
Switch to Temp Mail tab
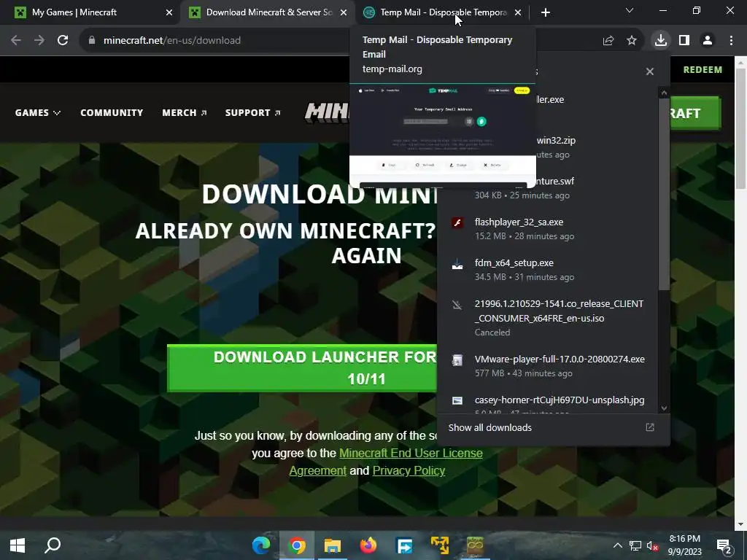442,12
